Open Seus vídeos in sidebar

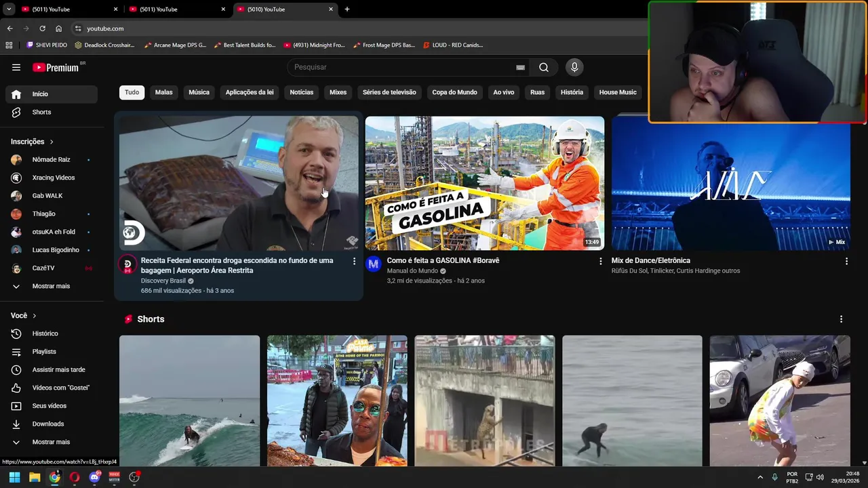52,406
